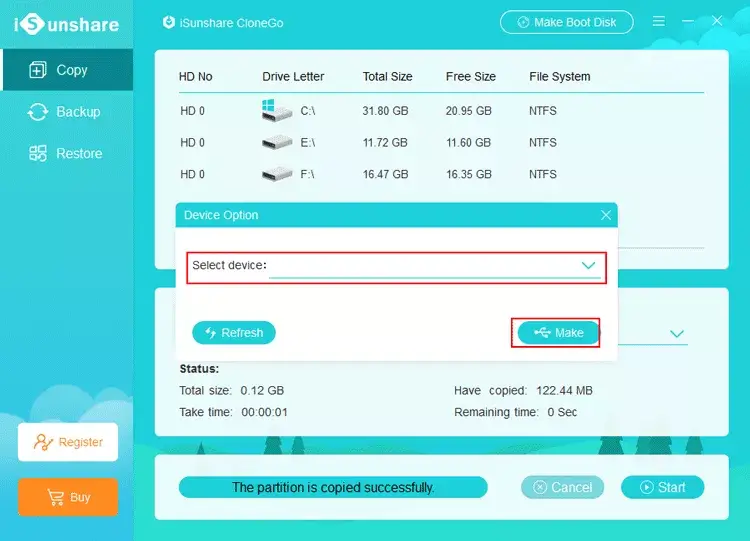Screen dimensions: 750x541
Task: Select the E:\ drive icon
Action: (x=277, y=143)
